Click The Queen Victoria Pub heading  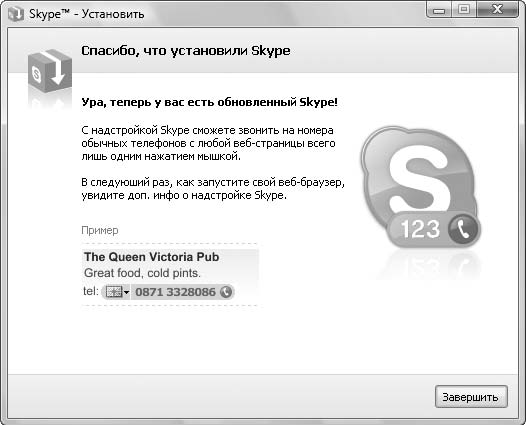pyautogui.click(x=152, y=257)
